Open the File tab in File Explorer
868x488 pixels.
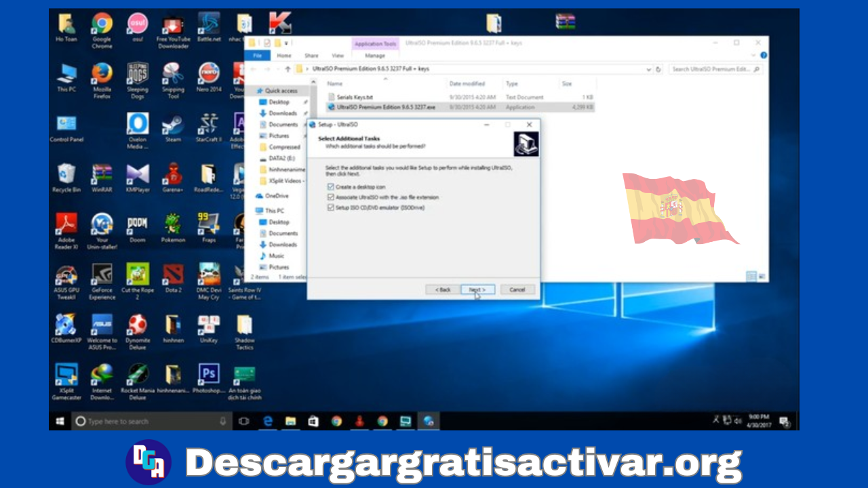(257, 56)
